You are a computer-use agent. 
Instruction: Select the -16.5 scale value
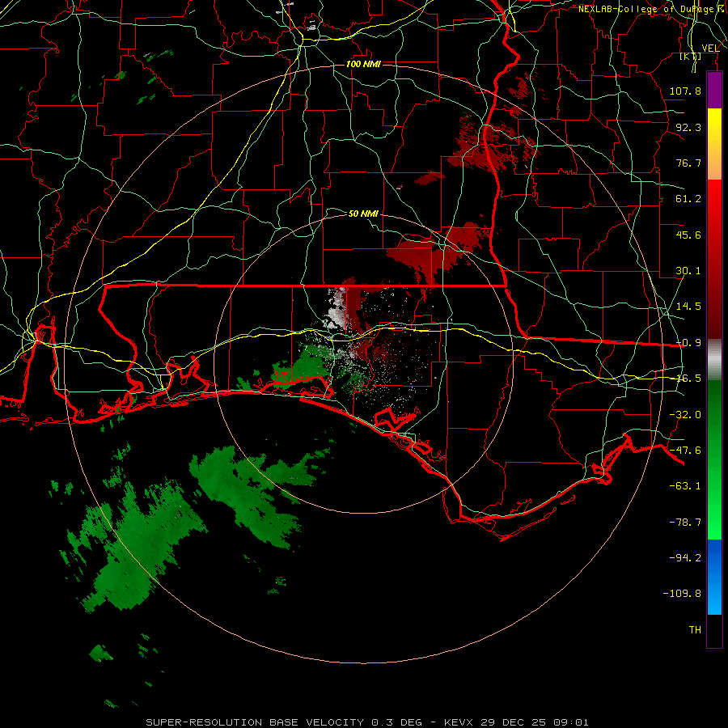[x=688, y=379]
